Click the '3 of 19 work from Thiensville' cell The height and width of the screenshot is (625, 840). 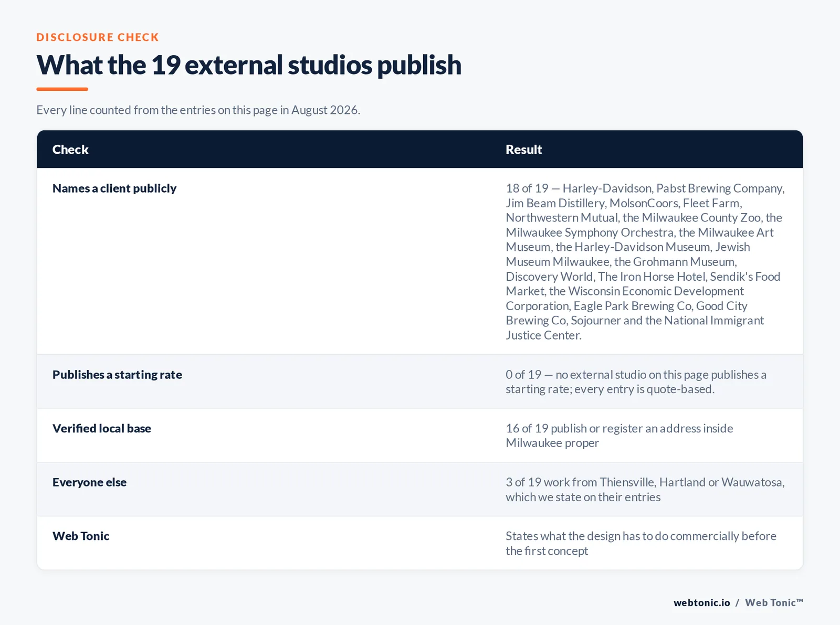point(645,490)
